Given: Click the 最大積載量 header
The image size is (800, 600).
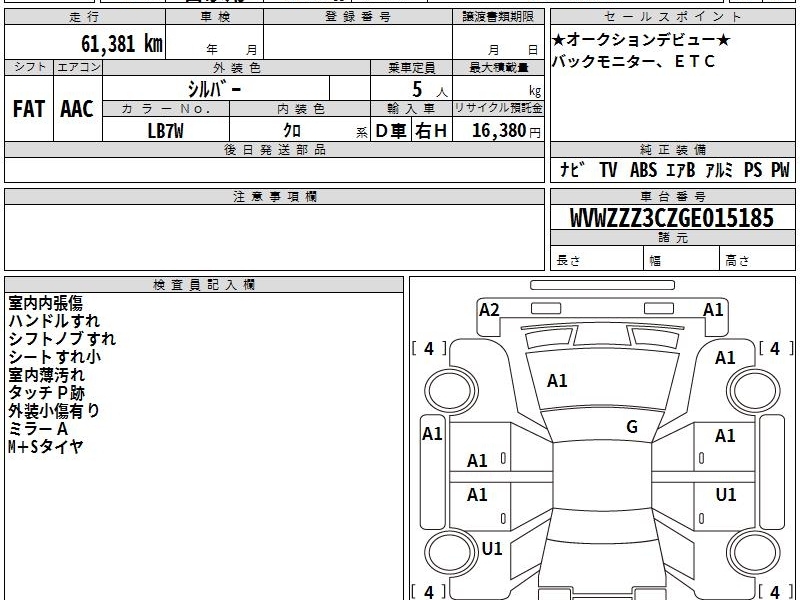Looking at the screenshot, I should tap(498, 67).
